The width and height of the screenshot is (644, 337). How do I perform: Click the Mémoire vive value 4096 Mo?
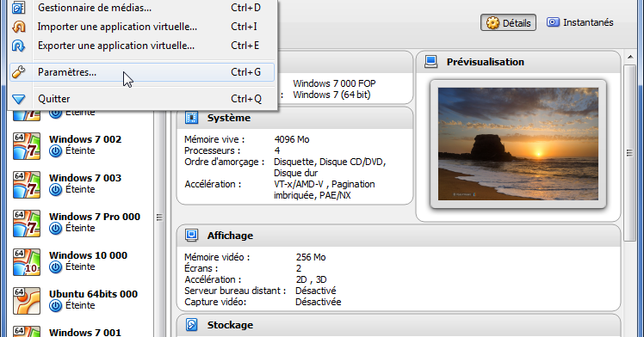coord(292,139)
